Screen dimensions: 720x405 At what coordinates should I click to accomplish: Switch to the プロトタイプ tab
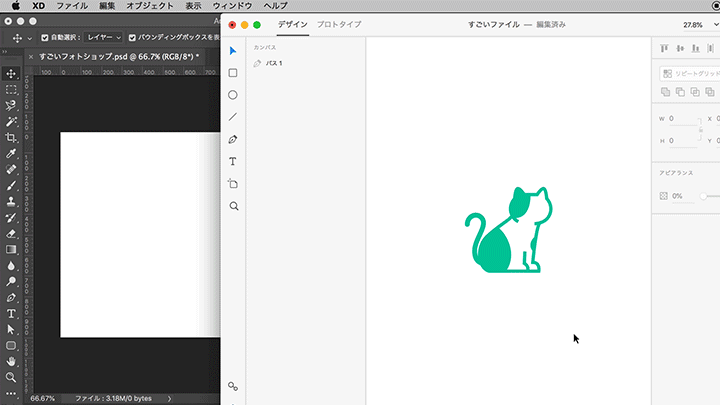click(339, 24)
